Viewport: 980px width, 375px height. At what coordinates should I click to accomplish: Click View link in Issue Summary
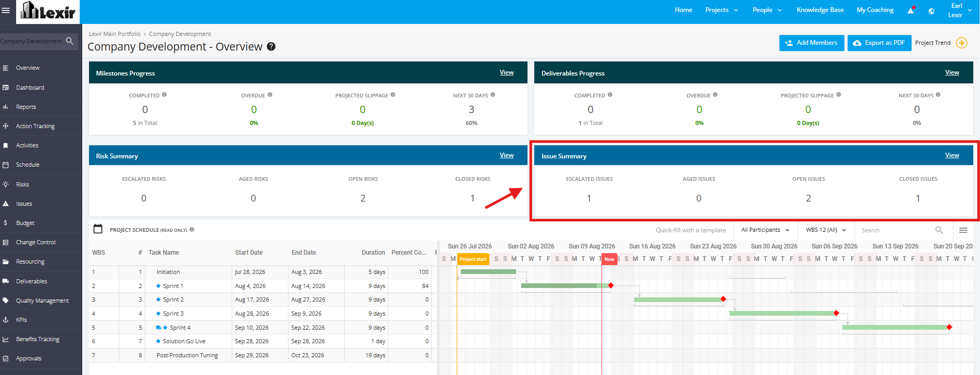(x=952, y=155)
